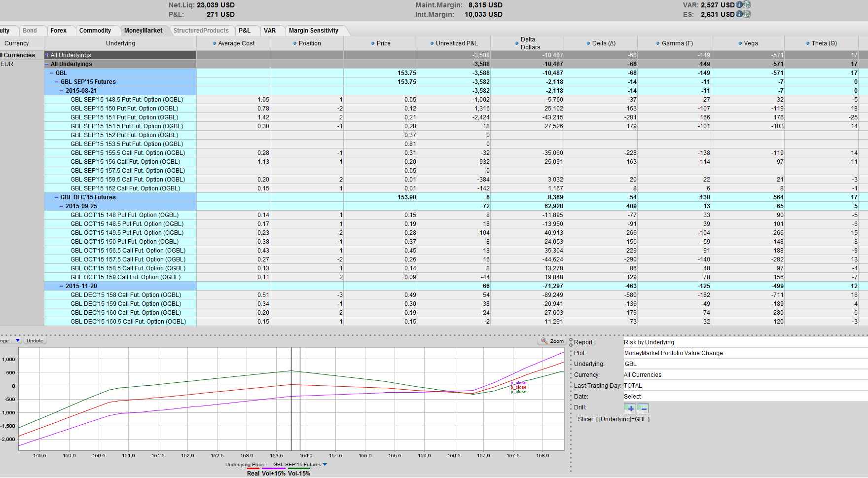Open the Margin Sensitivity tab

tap(314, 31)
